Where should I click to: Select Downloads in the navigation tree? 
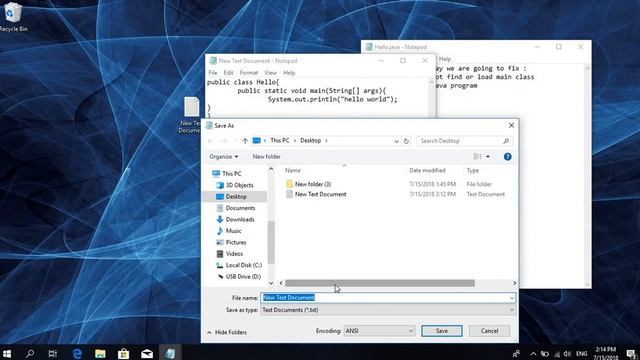240,220
